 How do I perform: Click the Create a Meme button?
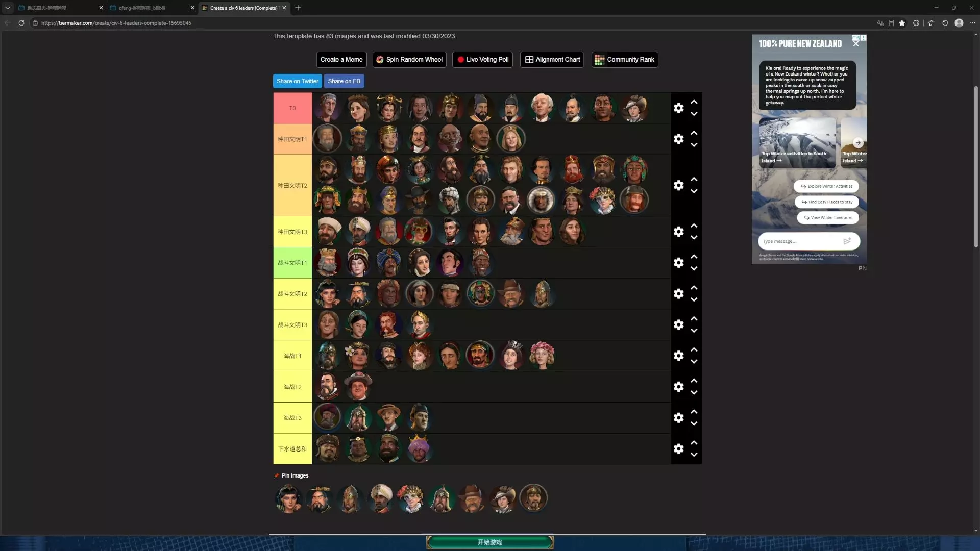(x=341, y=60)
